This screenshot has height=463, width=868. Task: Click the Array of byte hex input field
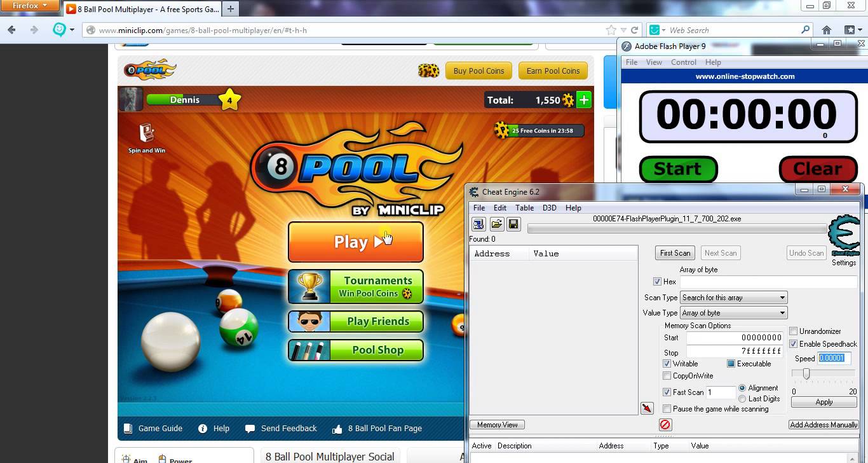point(768,282)
